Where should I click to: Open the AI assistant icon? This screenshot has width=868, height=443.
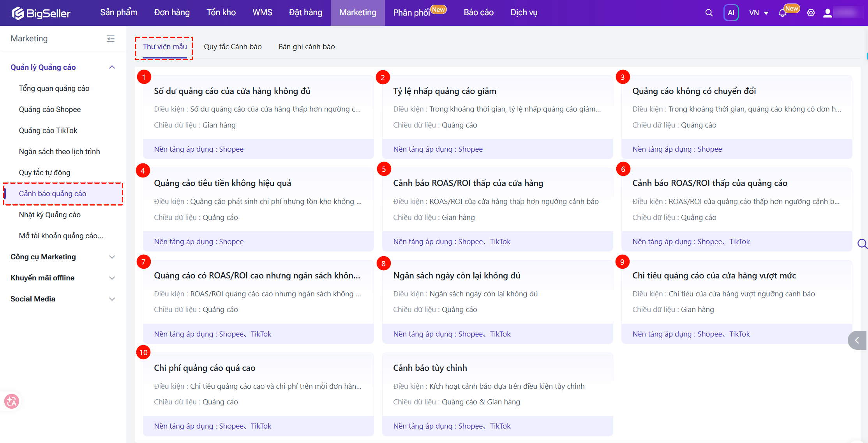pyautogui.click(x=731, y=13)
